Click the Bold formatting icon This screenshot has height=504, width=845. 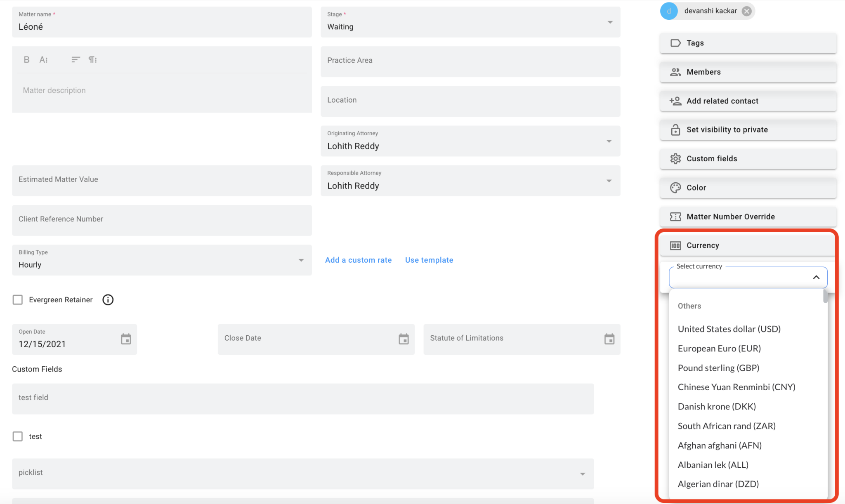(26, 60)
